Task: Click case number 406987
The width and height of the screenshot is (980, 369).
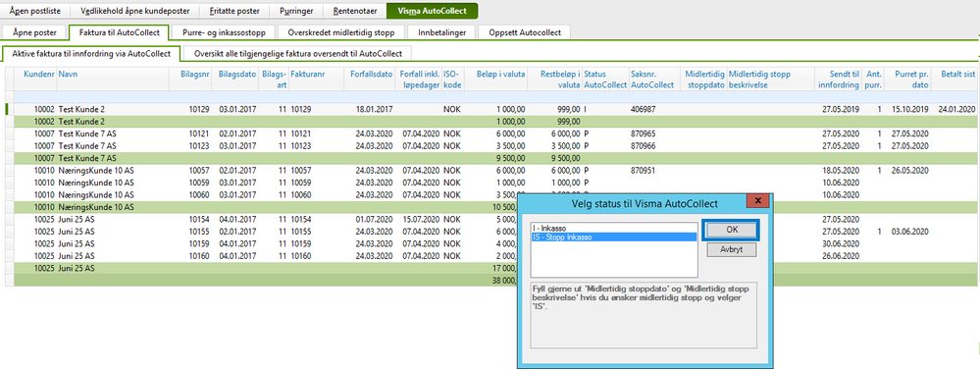Action: [x=644, y=109]
